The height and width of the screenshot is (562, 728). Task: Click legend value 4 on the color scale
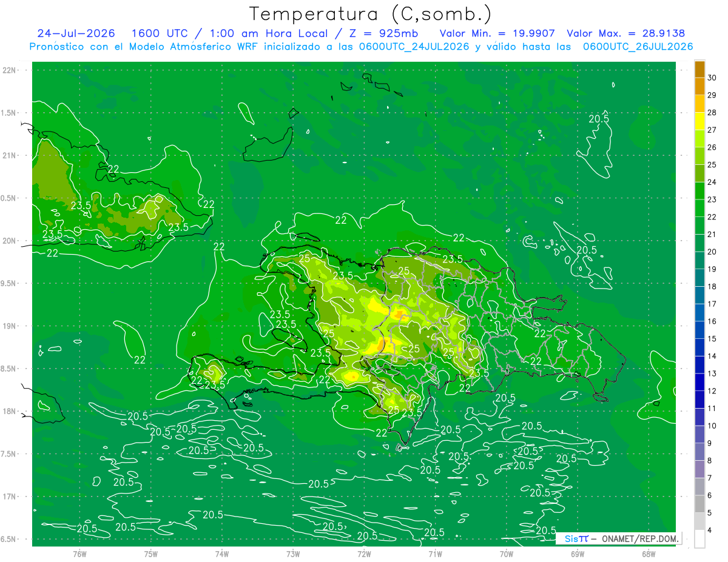[710, 530]
